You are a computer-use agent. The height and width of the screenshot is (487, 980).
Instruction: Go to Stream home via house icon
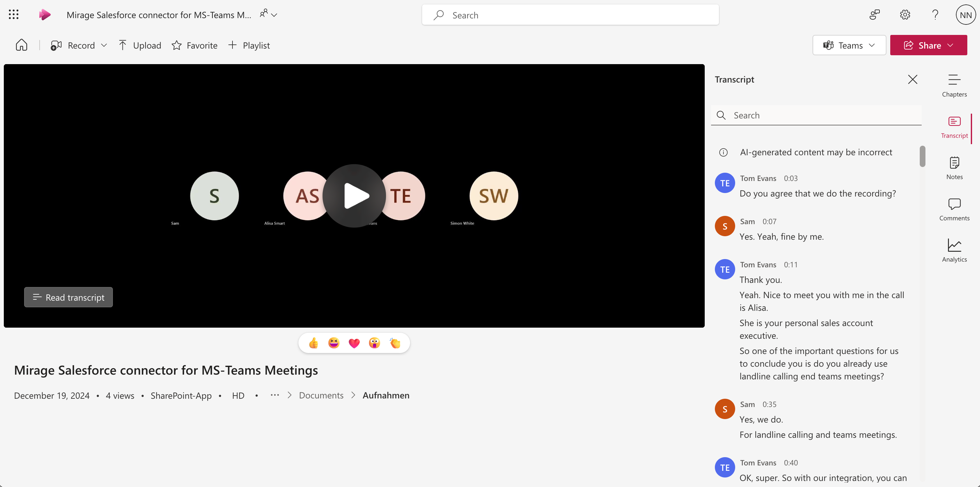click(x=21, y=45)
